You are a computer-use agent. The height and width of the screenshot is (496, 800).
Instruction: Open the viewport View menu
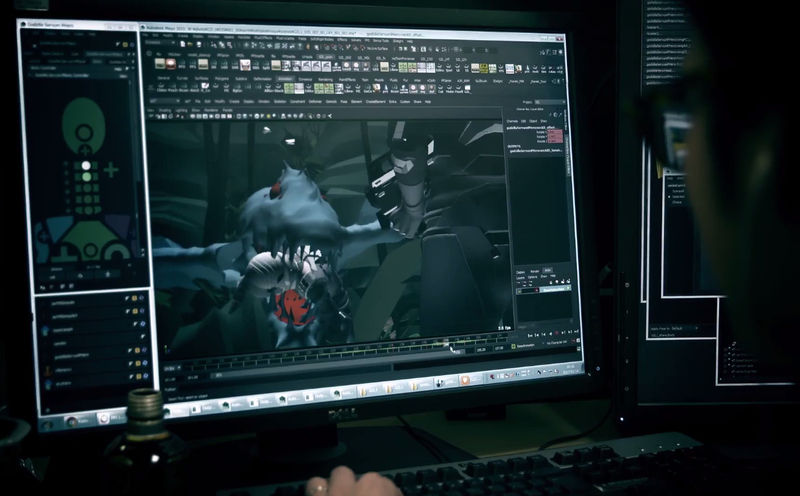coord(152,110)
